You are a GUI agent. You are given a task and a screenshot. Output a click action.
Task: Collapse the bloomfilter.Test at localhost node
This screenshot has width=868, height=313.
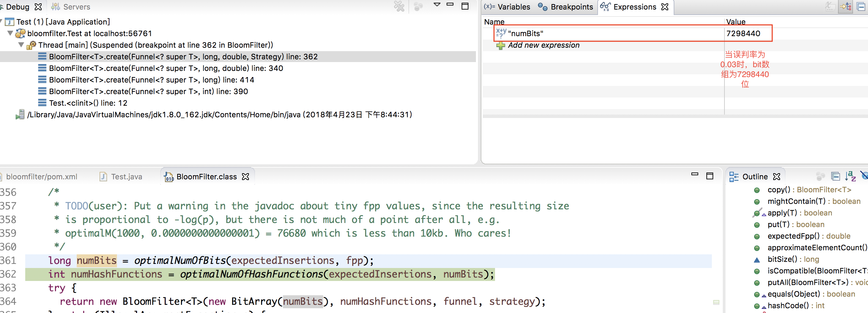coord(10,33)
